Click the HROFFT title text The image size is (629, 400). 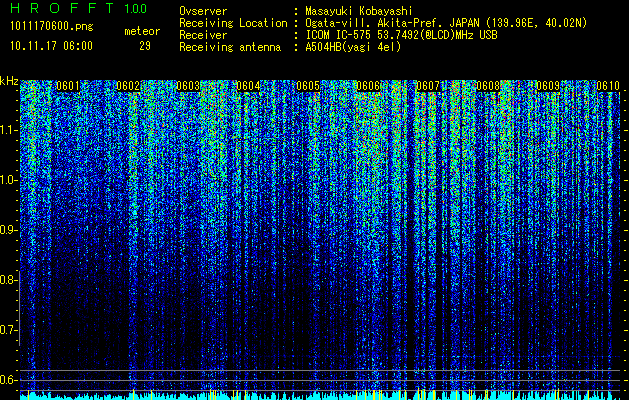tap(61, 8)
